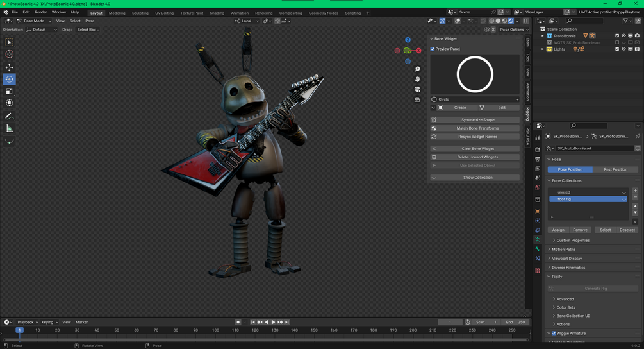Switch to Rest Position

coord(615,169)
